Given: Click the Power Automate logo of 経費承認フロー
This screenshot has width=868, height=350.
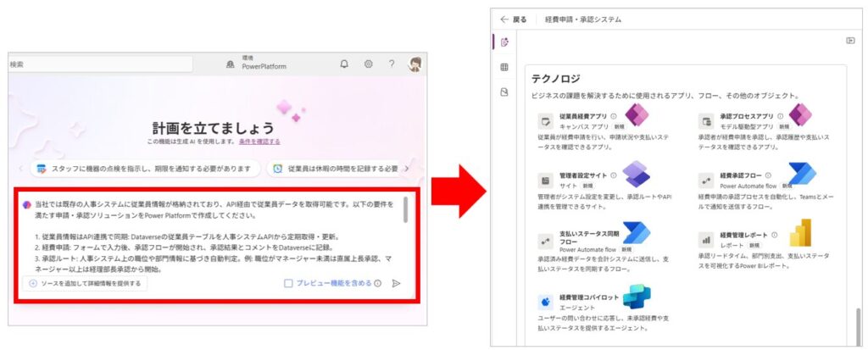Looking at the screenshot, I should (x=802, y=174).
